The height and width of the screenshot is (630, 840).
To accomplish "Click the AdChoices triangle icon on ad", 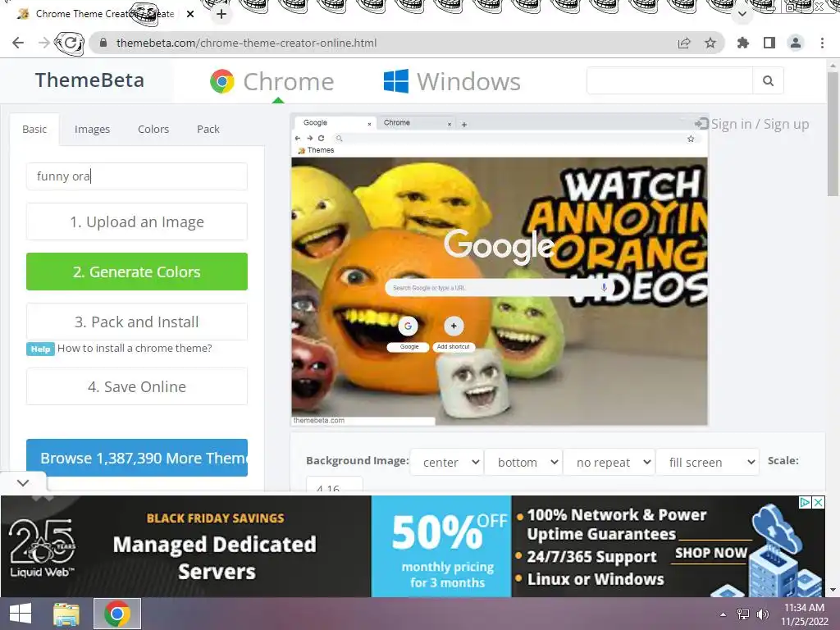I will click(805, 503).
